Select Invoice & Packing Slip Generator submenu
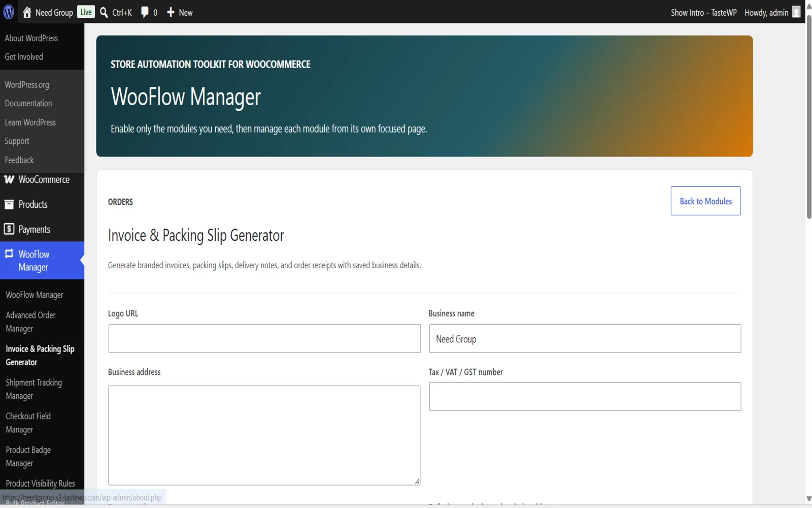The height and width of the screenshot is (508, 812). pos(40,355)
